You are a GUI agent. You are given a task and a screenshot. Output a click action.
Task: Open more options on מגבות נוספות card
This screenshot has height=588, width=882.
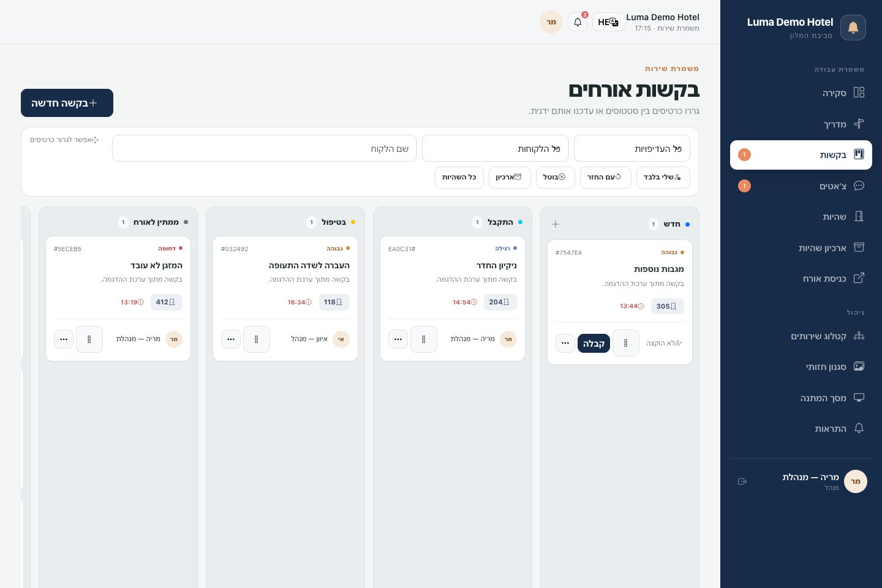tap(565, 343)
